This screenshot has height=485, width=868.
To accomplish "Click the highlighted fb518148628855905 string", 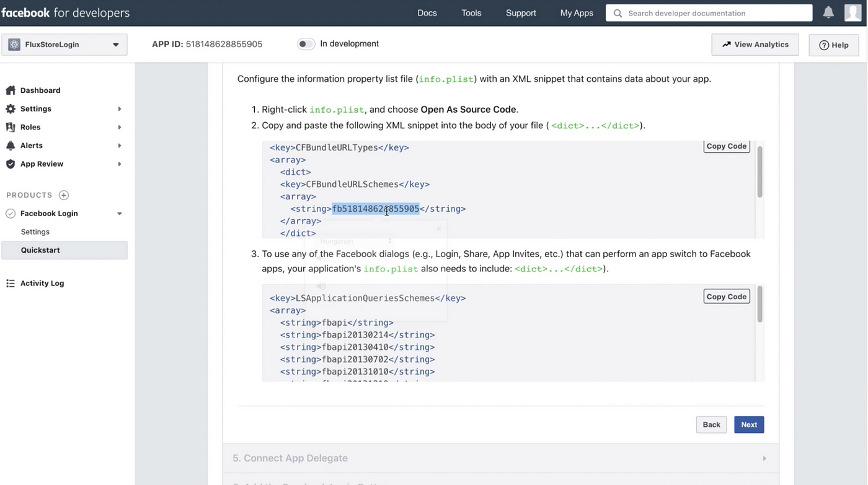I will (376, 209).
